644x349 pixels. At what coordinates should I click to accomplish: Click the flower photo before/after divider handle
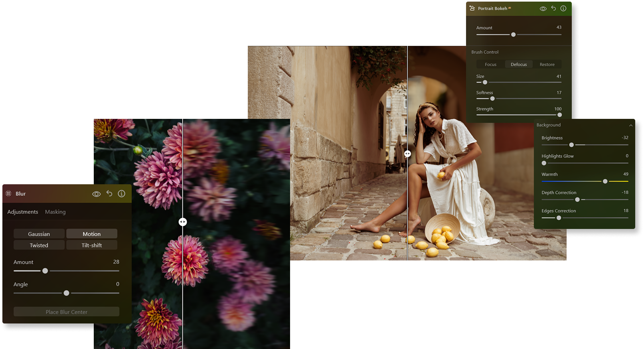pos(183,222)
